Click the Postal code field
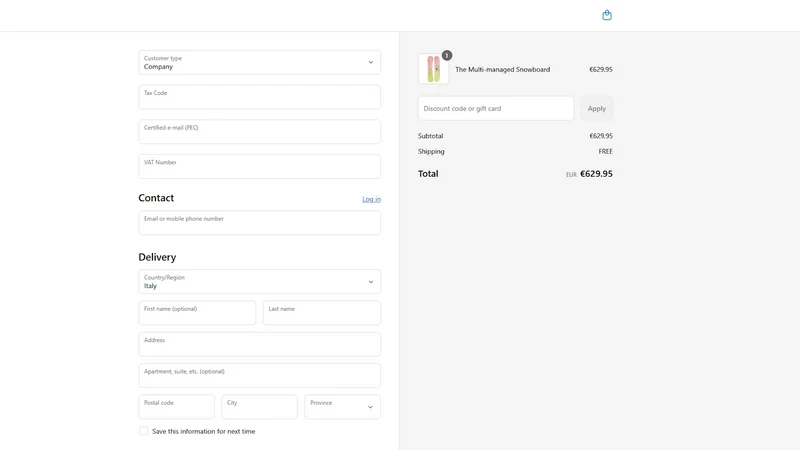This screenshot has width=800, height=450. pos(177,407)
